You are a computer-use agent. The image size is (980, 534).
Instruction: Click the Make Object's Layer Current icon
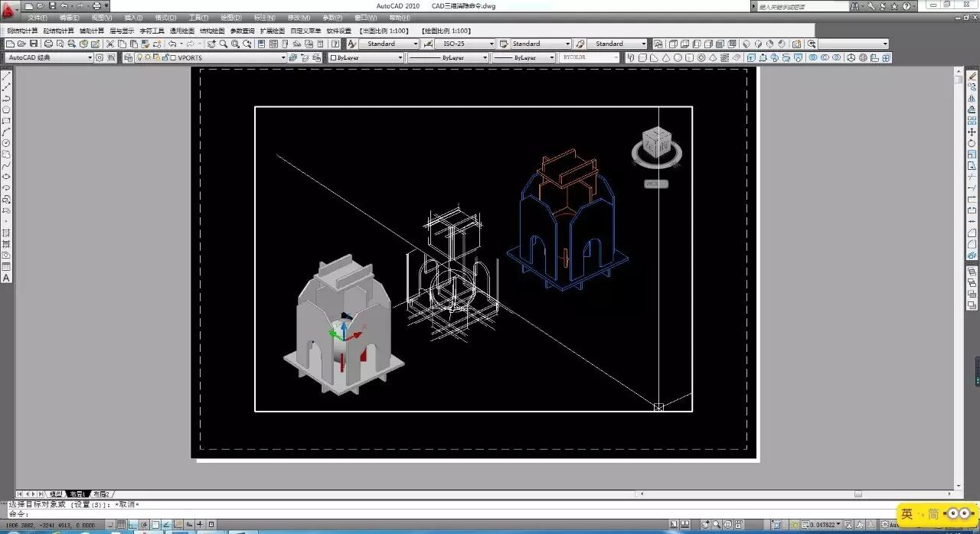[x=293, y=57]
